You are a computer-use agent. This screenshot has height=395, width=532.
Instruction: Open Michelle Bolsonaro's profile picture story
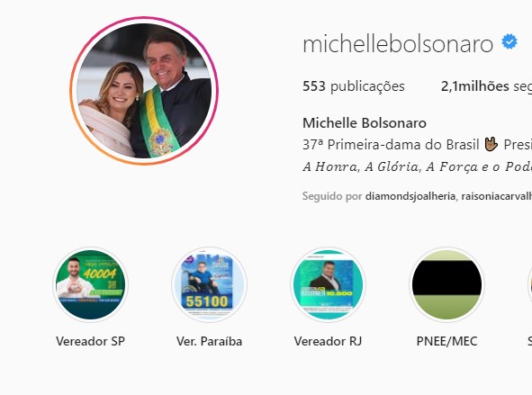(144, 91)
